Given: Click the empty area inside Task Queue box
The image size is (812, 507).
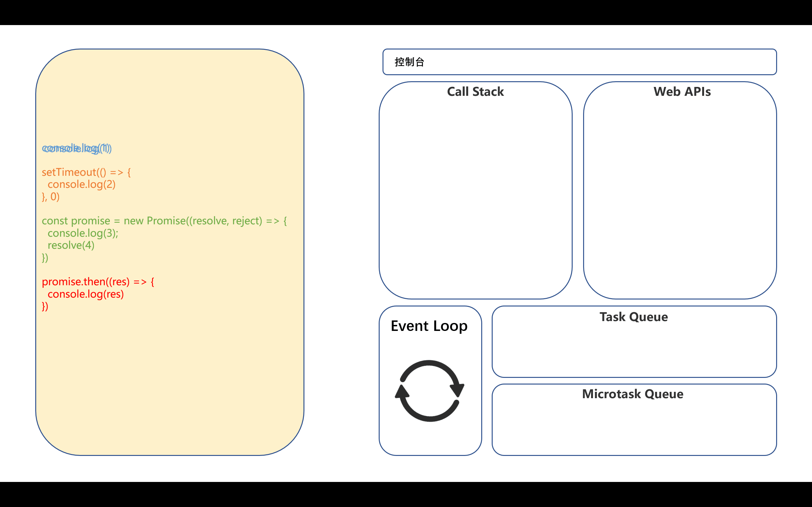Looking at the screenshot, I should [x=634, y=350].
